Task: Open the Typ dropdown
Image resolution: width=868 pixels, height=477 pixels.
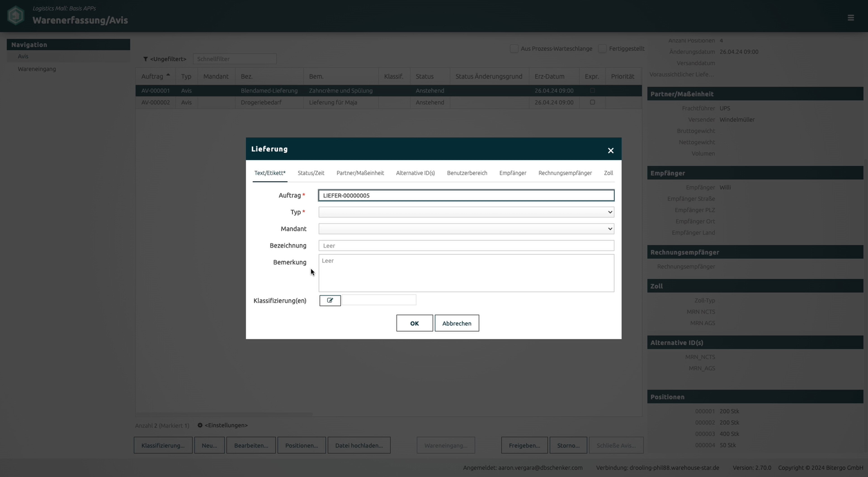Action: point(466,212)
